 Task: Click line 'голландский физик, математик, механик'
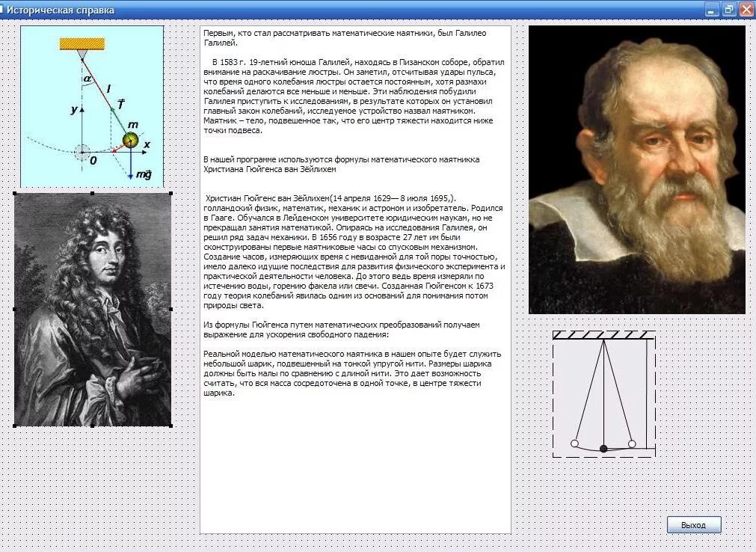click(x=353, y=208)
